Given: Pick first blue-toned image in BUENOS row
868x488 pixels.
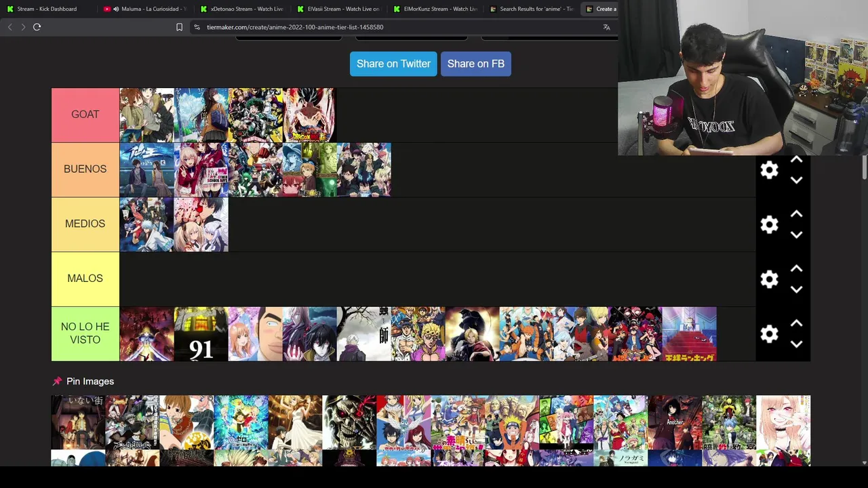Looking at the screenshot, I should (x=147, y=169).
